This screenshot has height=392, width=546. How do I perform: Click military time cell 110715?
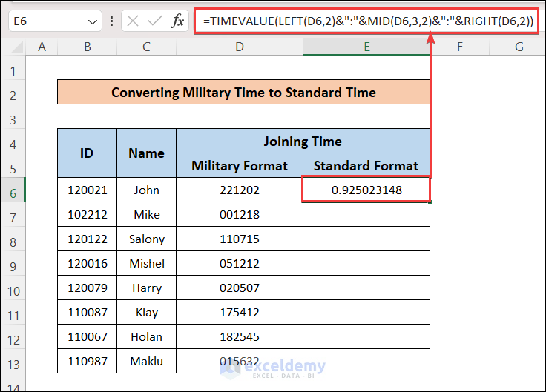(x=240, y=239)
